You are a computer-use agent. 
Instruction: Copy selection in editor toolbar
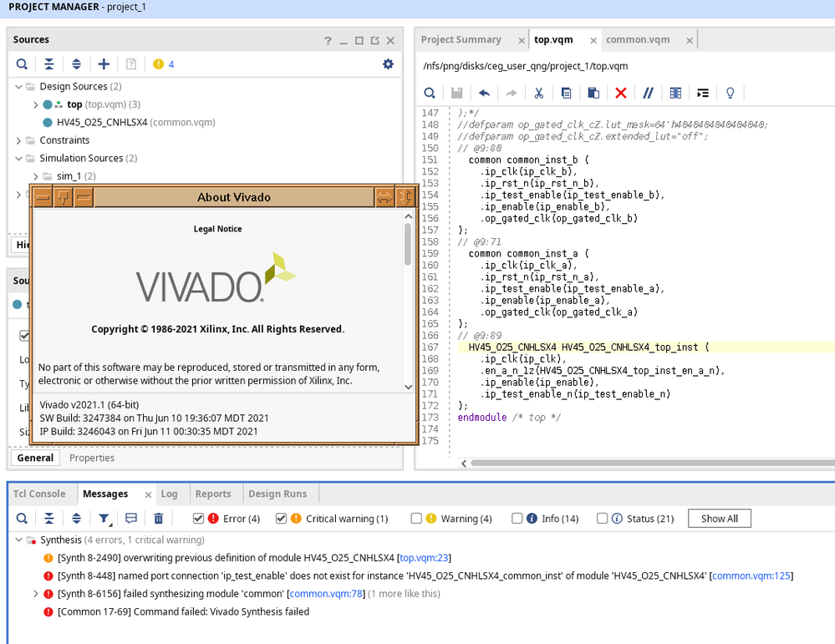click(x=566, y=94)
